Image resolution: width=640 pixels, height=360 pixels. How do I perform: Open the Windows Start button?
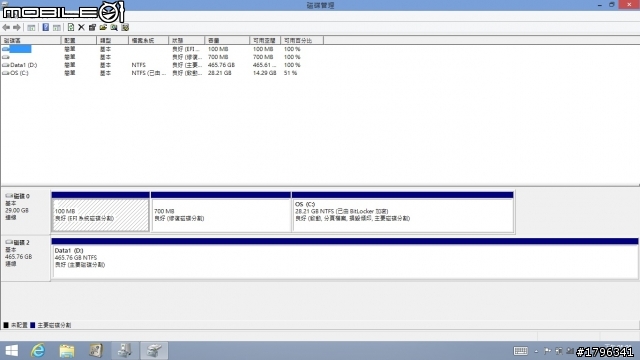click(x=12, y=351)
